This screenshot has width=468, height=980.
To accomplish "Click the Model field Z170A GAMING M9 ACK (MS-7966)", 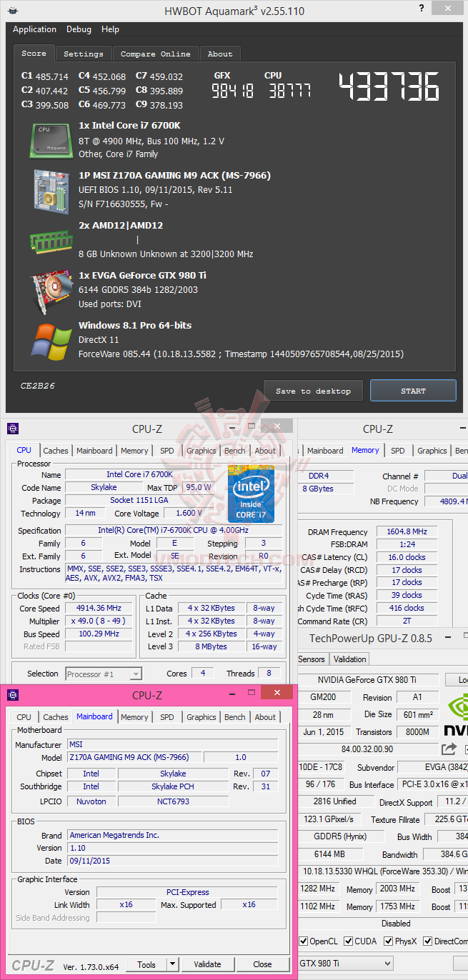I will click(x=135, y=757).
